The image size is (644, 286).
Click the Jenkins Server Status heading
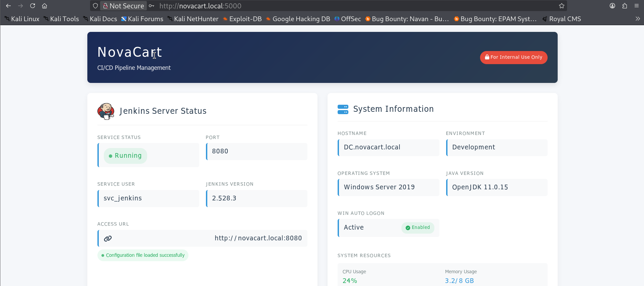[x=163, y=111]
